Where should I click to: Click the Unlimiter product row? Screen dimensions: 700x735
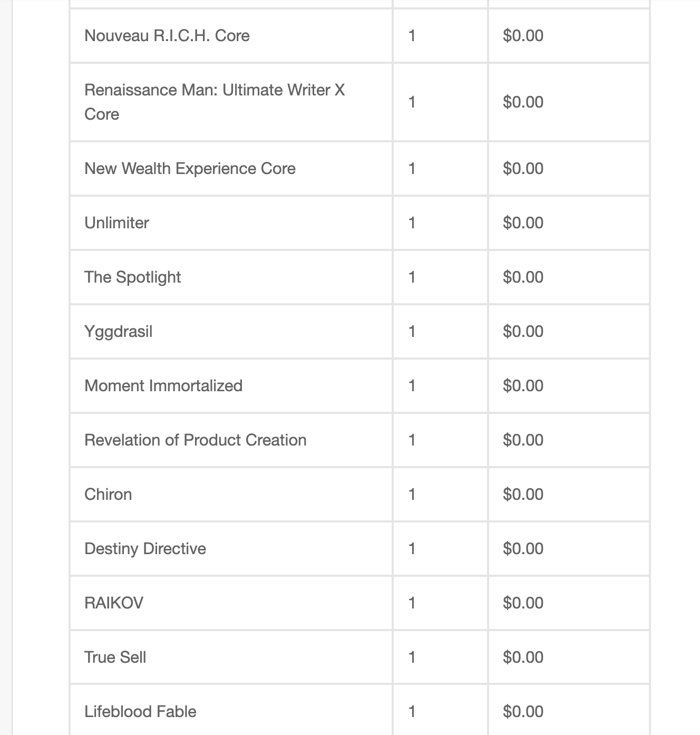click(359, 223)
